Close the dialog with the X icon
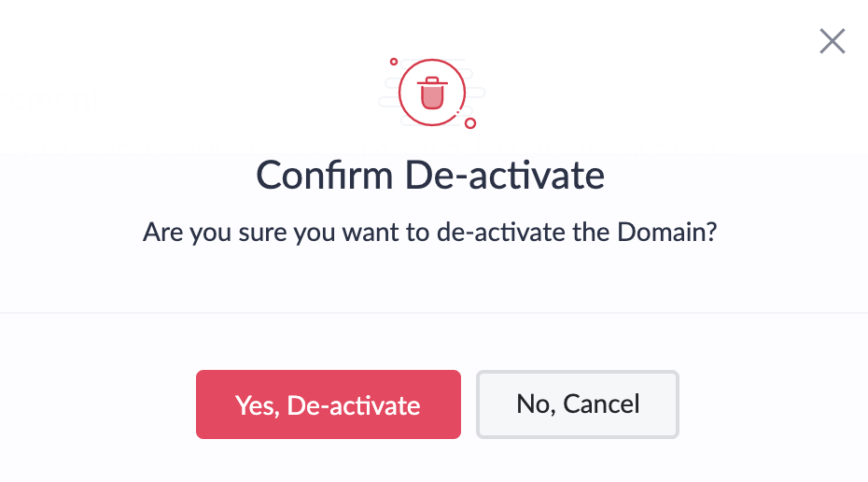 point(832,41)
